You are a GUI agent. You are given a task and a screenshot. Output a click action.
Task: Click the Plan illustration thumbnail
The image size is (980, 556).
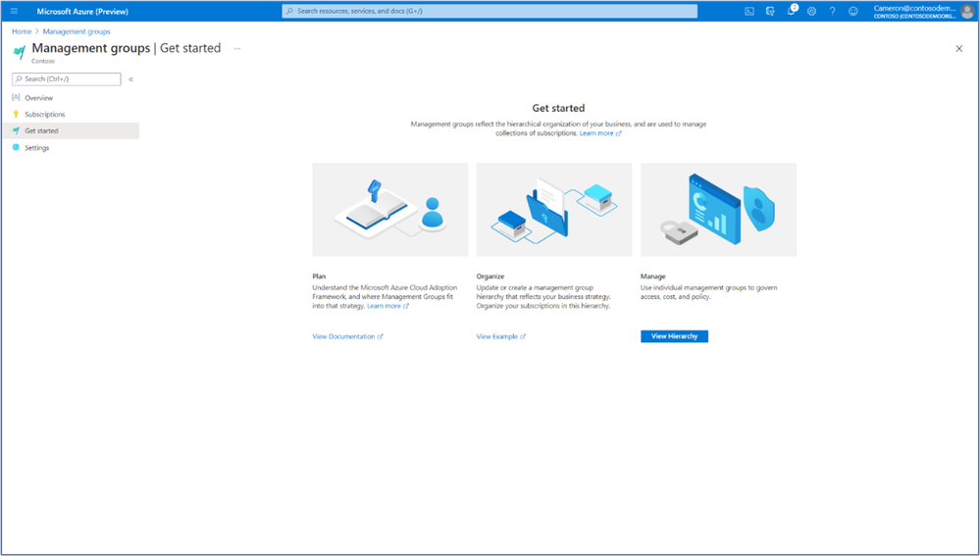390,210
